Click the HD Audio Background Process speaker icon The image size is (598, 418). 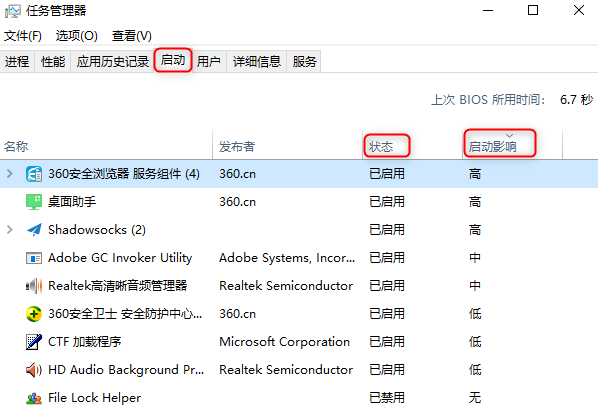(34, 370)
